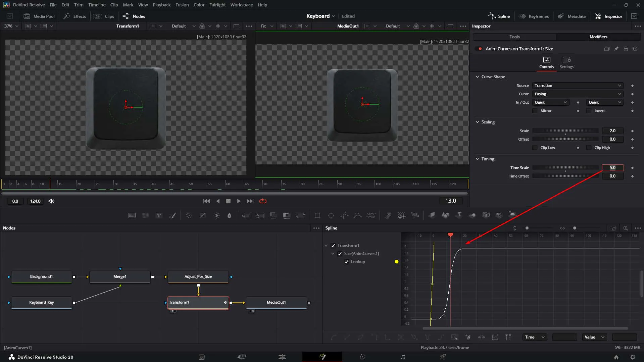Toggle the Metadata panel button
Image resolution: width=644 pixels, height=362 pixels.
click(572, 16)
